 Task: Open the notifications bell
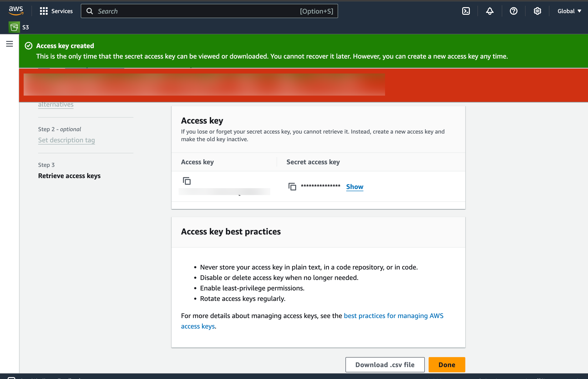tap(490, 11)
